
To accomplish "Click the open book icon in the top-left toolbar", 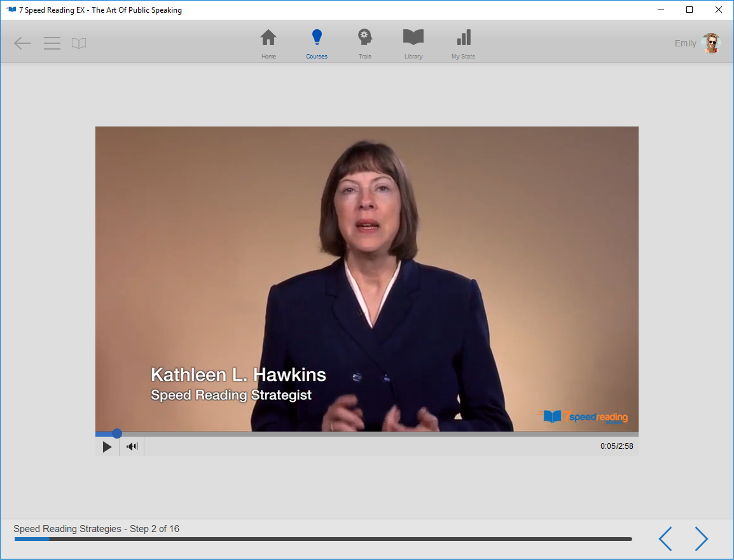I will [79, 43].
